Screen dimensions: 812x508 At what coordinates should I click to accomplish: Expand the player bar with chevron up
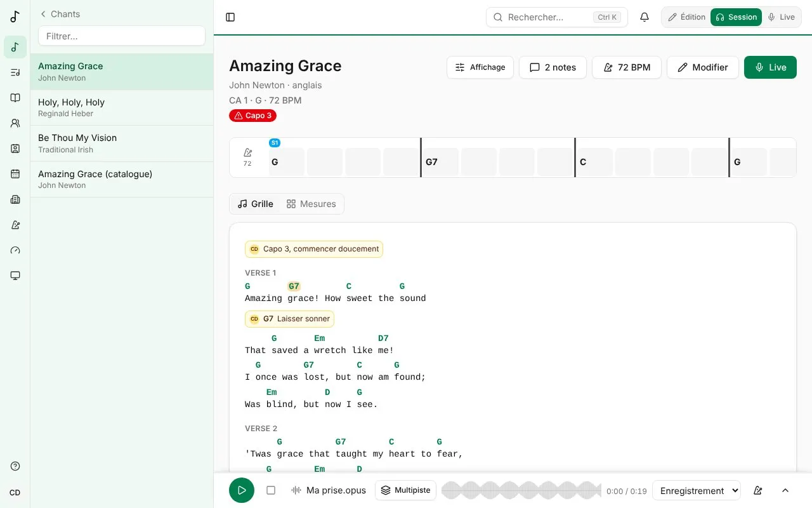pos(785,490)
